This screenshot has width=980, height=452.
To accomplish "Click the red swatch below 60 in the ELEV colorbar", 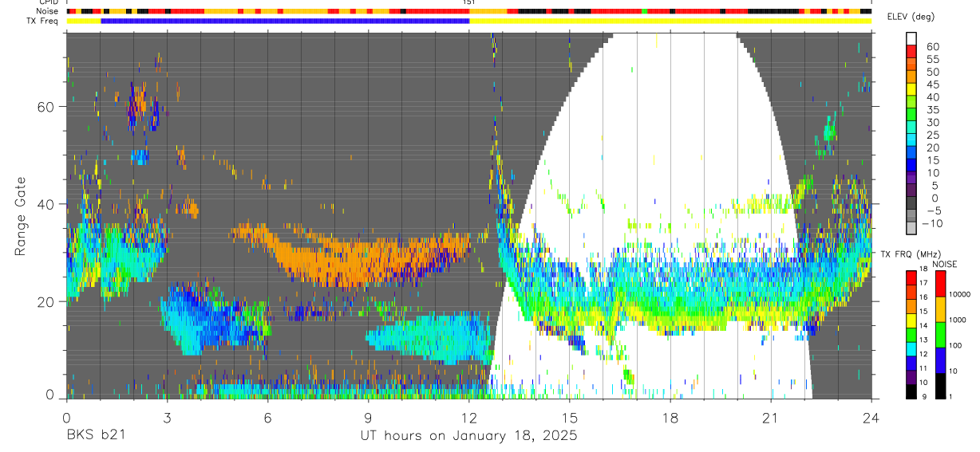I will point(912,52).
